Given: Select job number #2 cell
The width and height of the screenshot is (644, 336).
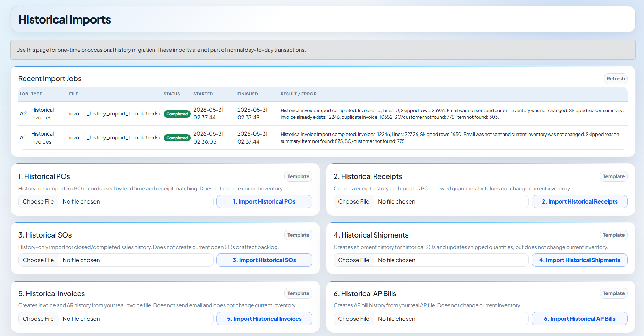Looking at the screenshot, I should click(23, 113).
